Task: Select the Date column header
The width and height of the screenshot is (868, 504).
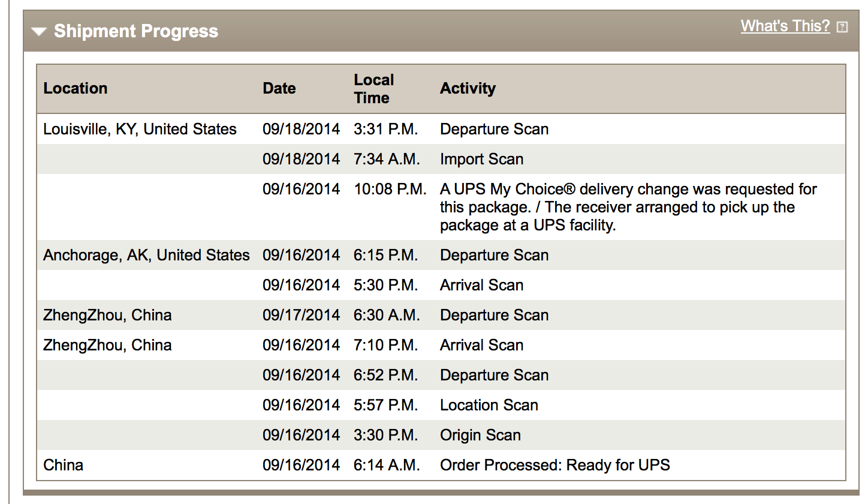Action: point(279,88)
